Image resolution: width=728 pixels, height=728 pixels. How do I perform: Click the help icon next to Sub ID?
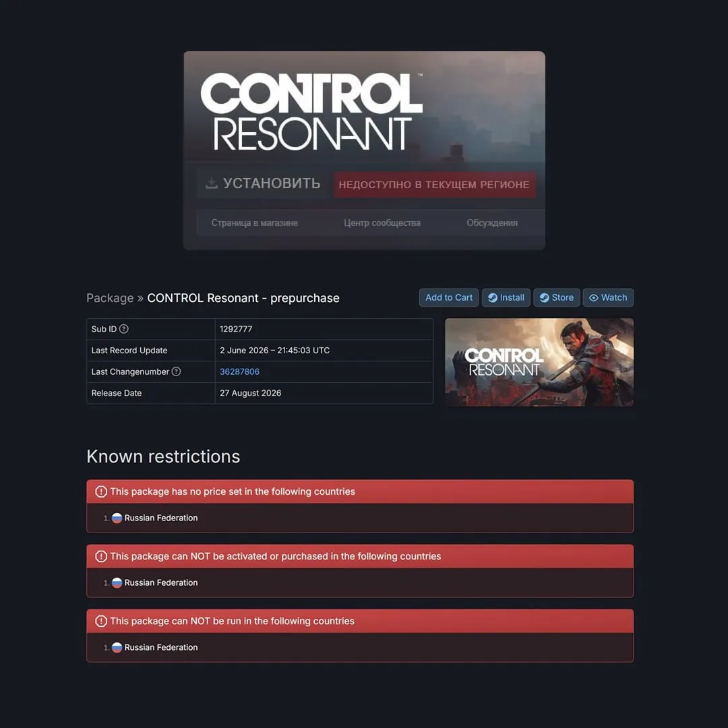click(x=123, y=329)
